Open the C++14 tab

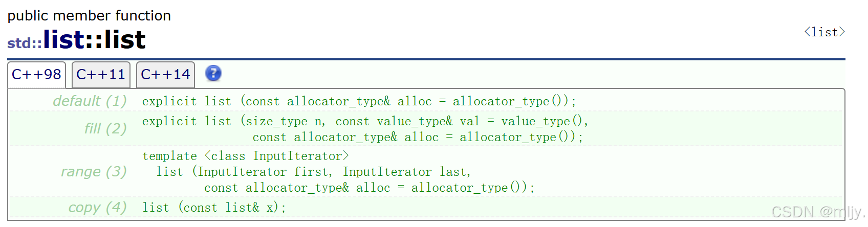tap(165, 75)
